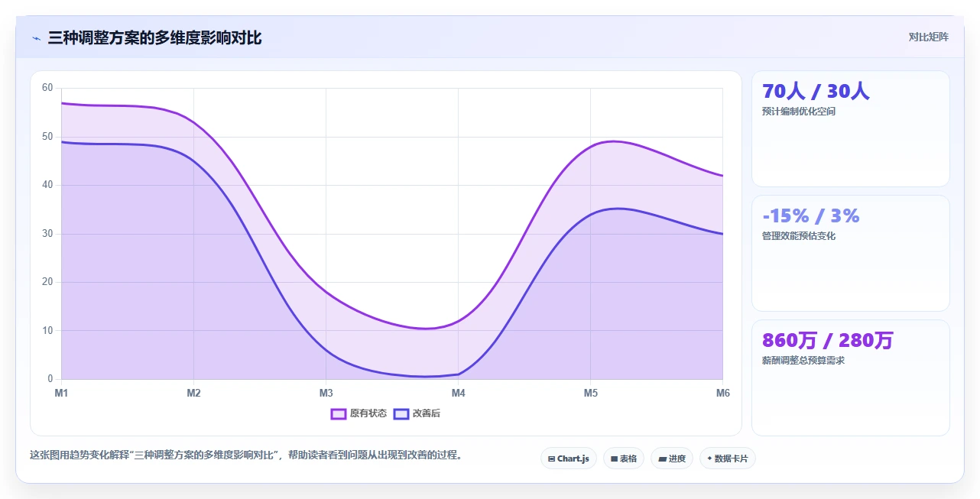Click the 860万 / 280万 budget card
This screenshot has width=980, height=499.
(x=851, y=378)
